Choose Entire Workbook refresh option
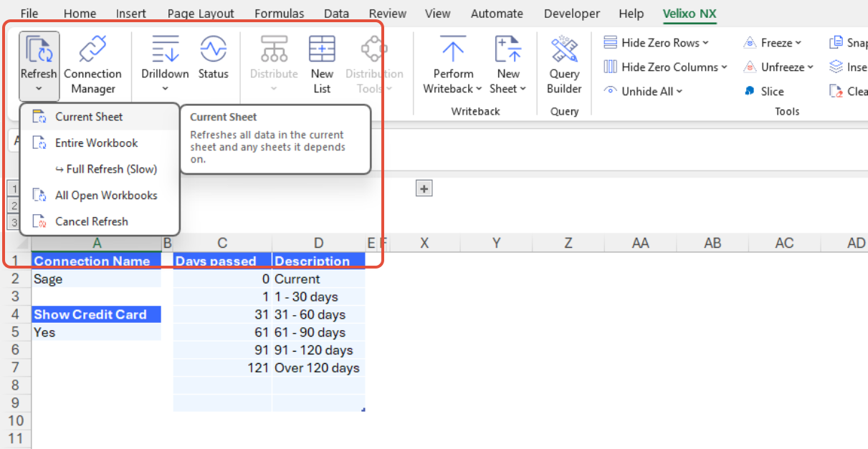The image size is (868, 449). tap(100, 143)
